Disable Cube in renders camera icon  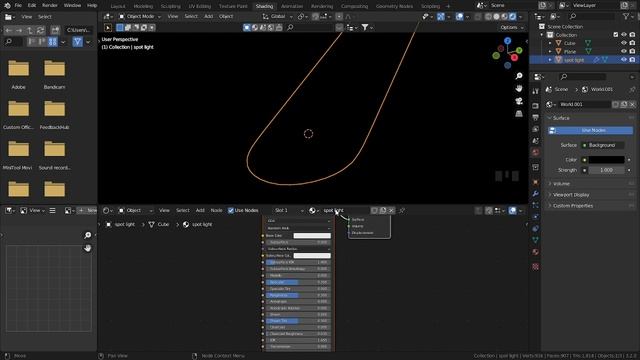632,43
